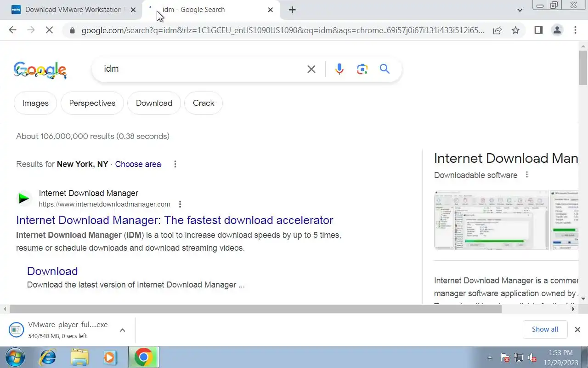Select the Perspectives filter chip
588x368 pixels.
92,103
